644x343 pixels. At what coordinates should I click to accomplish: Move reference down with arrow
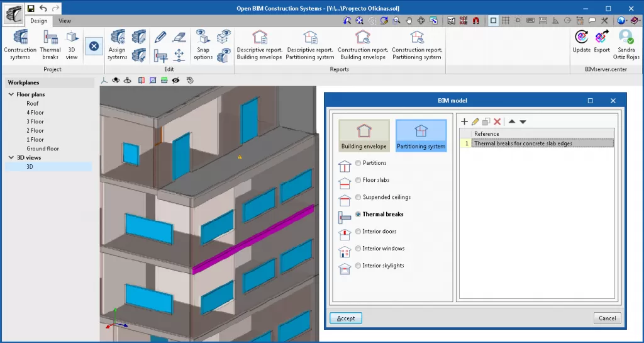point(523,121)
